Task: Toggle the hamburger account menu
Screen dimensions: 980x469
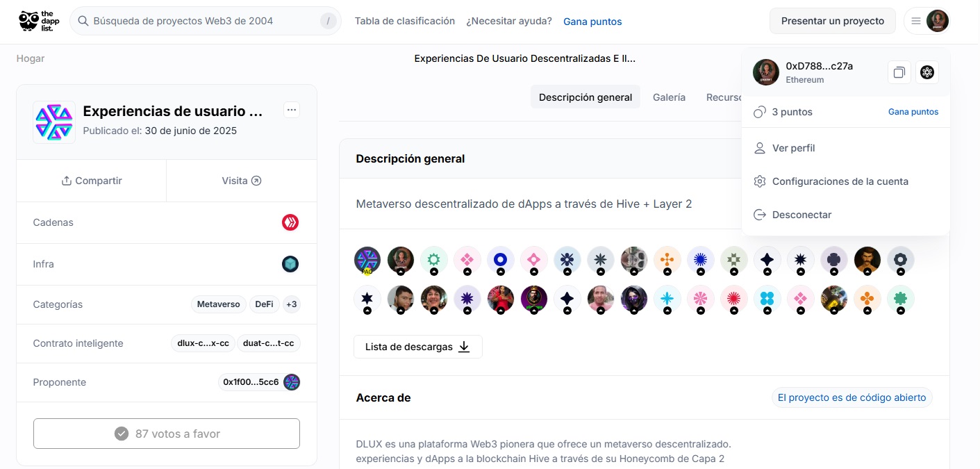Action: click(916, 21)
